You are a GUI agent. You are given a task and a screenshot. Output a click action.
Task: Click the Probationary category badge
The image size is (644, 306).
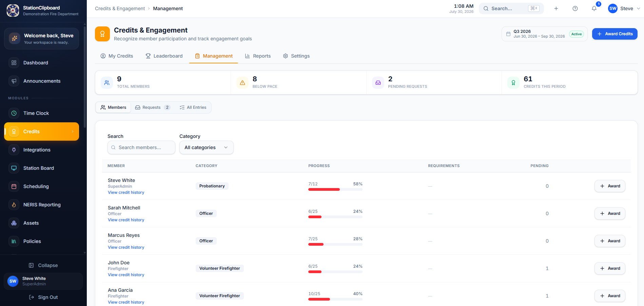coord(212,186)
